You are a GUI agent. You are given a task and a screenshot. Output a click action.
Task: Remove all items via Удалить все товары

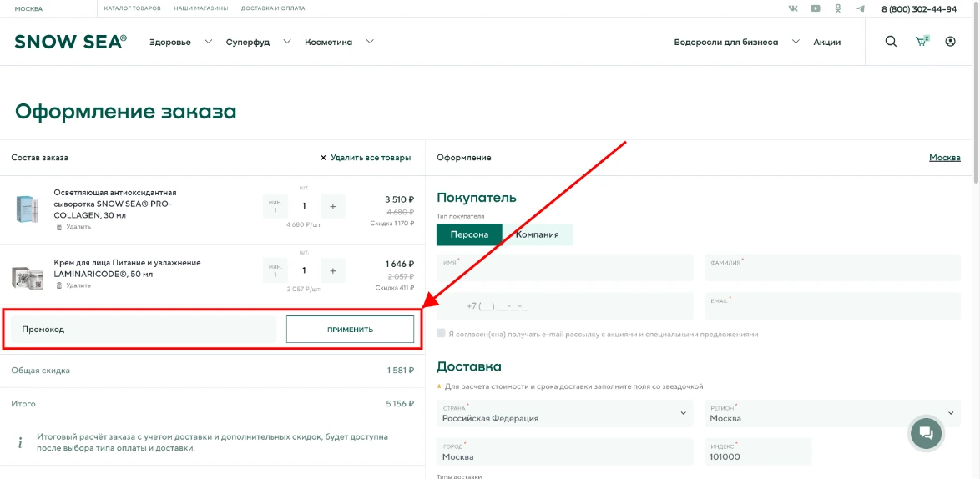click(x=366, y=158)
